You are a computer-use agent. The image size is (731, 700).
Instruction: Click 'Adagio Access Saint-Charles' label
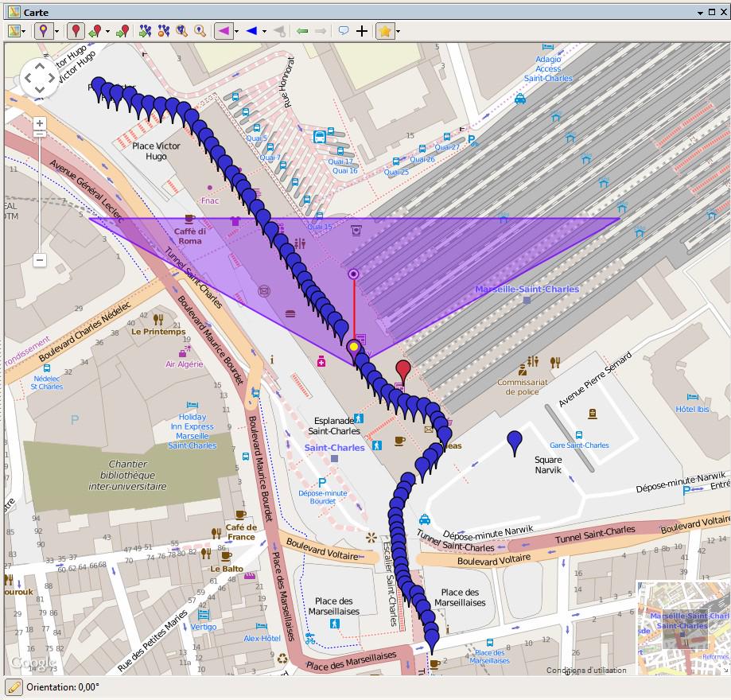(x=548, y=68)
